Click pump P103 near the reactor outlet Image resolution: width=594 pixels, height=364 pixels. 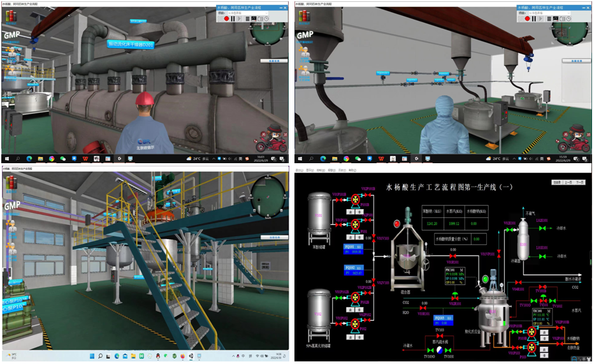531,347
